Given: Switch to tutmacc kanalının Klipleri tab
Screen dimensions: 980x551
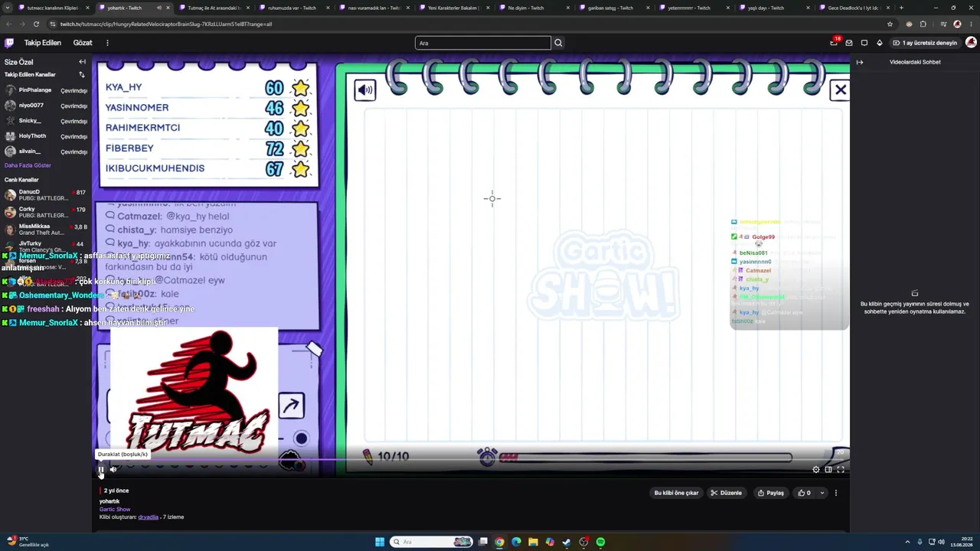Looking at the screenshot, I should [x=52, y=8].
